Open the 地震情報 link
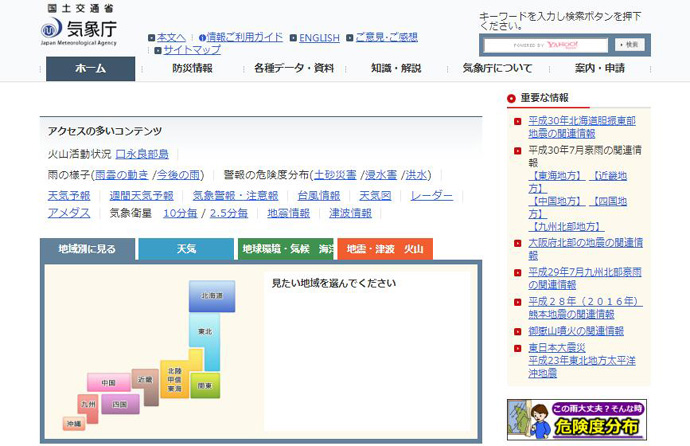 point(289,213)
